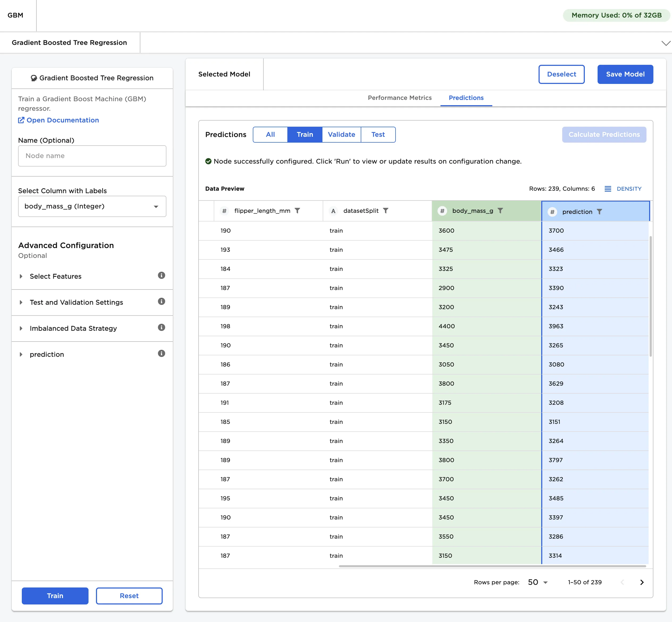Show All predictions split

(x=270, y=134)
